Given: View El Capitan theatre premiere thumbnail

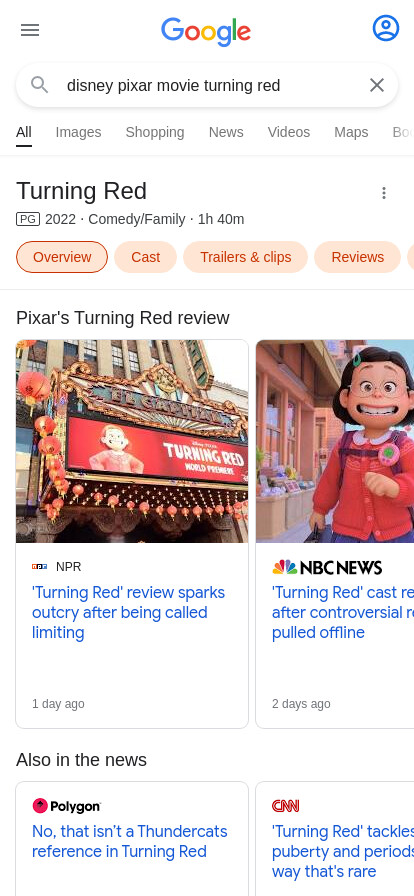Looking at the screenshot, I should coord(132,441).
